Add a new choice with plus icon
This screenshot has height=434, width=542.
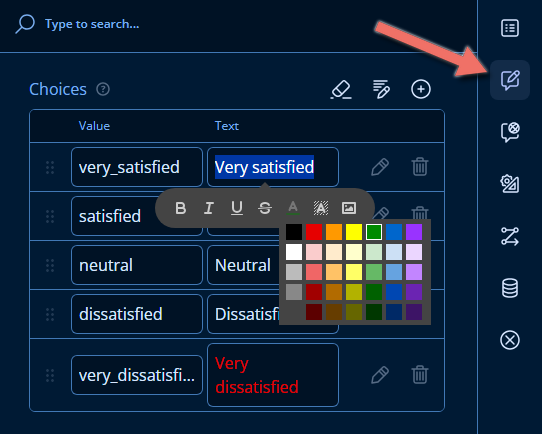coord(421,89)
